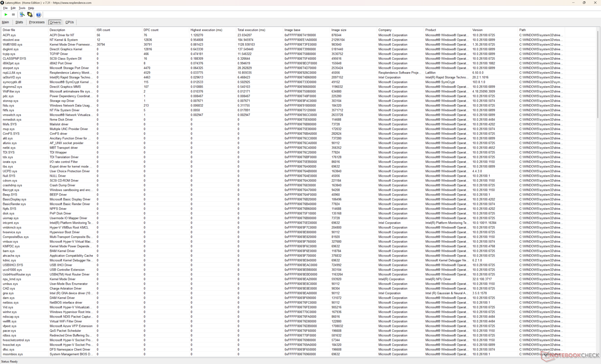The width and height of the screenshot is (601, 364).
Task: Click the yellow overlapping windows toolbar icon
Action: (30, 15)
